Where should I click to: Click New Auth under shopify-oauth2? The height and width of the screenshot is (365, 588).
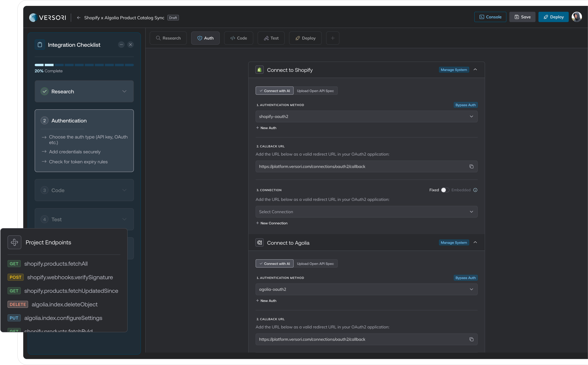[x=266, y=128]
